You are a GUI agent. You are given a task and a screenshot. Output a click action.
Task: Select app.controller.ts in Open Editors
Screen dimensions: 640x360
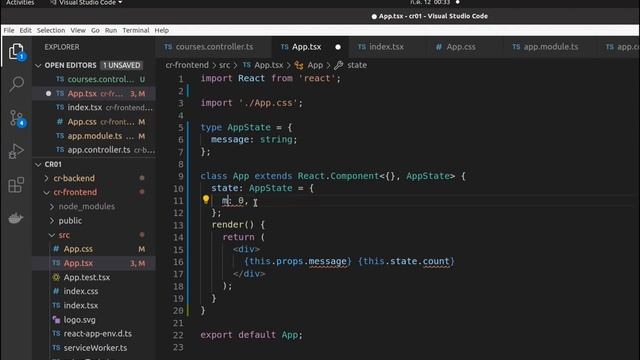(94, 150)
